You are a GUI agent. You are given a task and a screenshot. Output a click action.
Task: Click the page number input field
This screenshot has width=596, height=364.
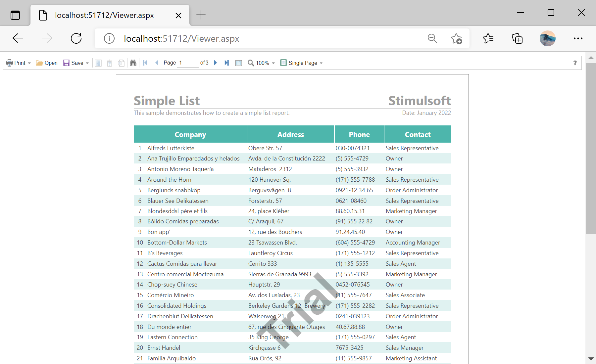188,63
